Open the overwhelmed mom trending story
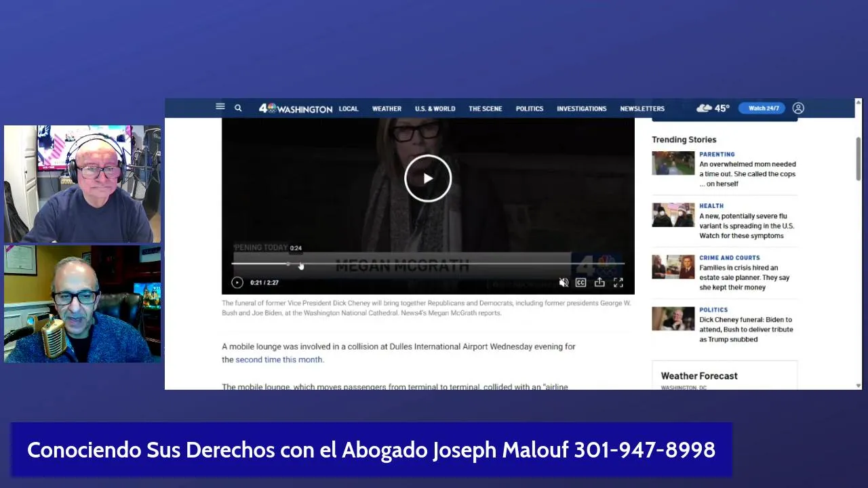 click(x=747, y=174)
